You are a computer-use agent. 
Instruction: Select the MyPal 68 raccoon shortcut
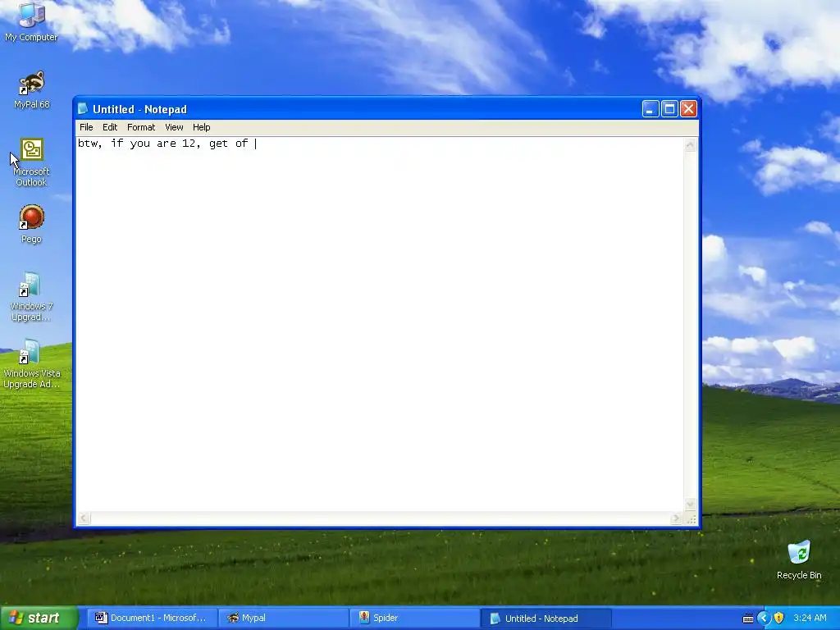[31, 89]
